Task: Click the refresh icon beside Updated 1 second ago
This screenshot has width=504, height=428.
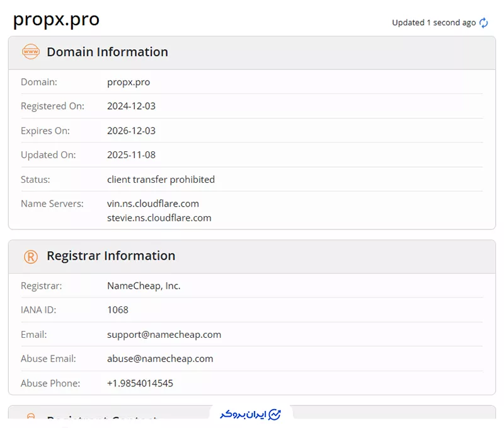Action: point(483,23)
